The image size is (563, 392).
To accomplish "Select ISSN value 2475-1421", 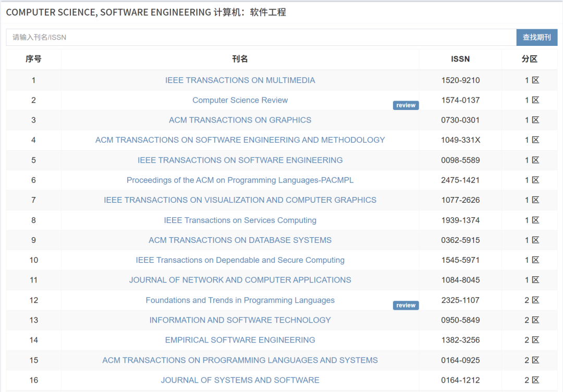I will pos(460,180).
